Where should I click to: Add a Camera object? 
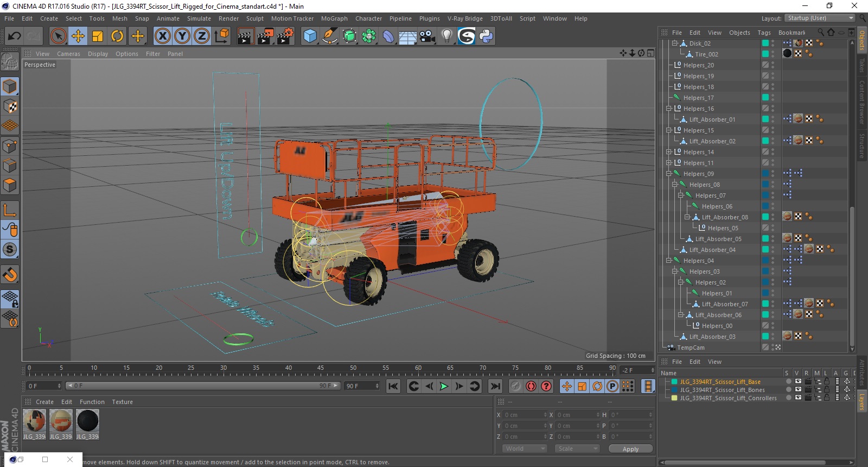click(427, 36)
